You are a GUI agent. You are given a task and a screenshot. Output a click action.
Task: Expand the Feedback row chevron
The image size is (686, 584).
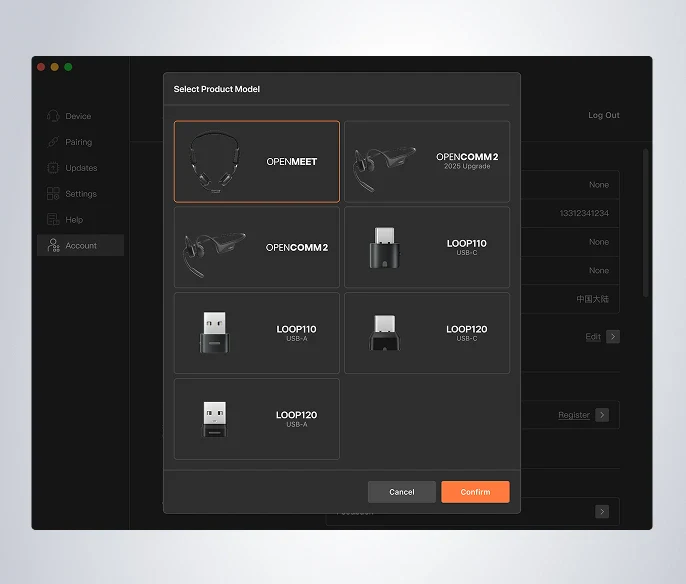tap(602, 511)
